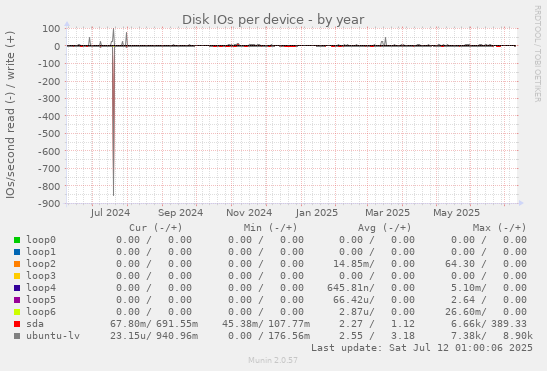The height and width of the screenshot is (371, 547).
Task: Click the 'Avg (-/+)' column header
Action: coord(384,228)
